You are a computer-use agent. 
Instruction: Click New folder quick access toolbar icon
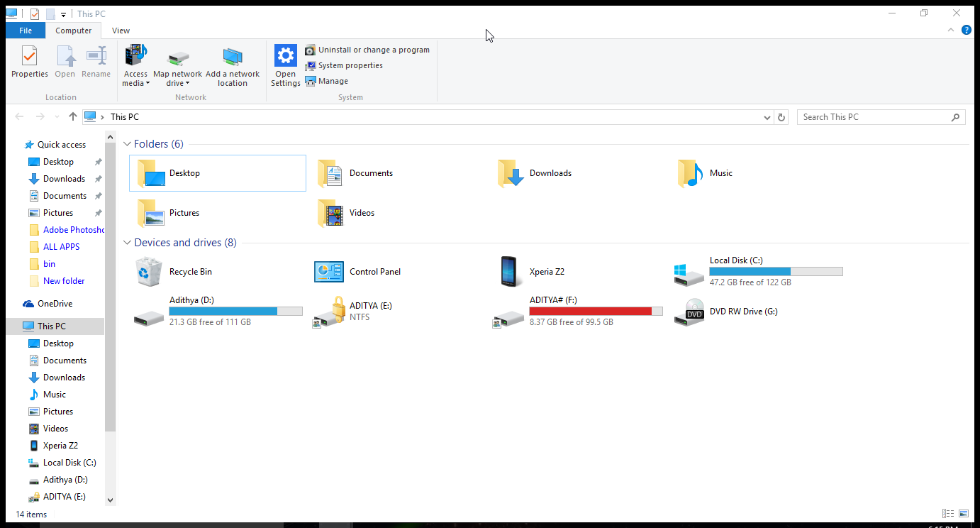(x=50, y=13)
